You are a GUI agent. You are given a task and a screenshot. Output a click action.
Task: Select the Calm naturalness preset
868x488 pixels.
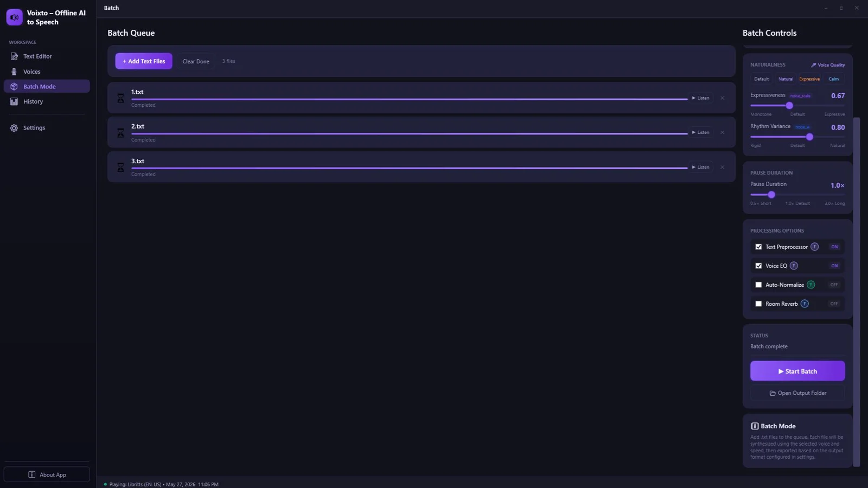tap(834, 79)
